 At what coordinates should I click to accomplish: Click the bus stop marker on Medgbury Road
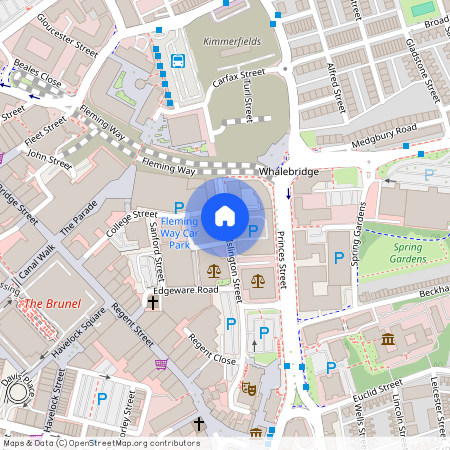click(406, 146)
